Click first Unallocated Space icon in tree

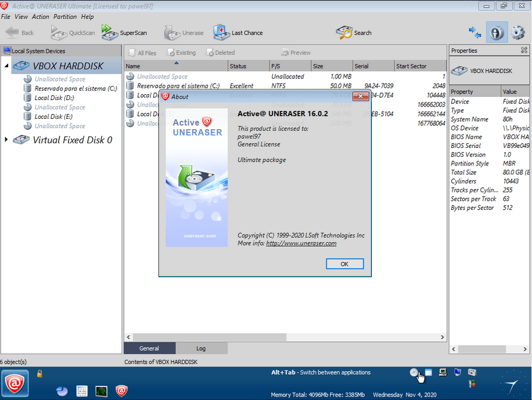[27, 79]
